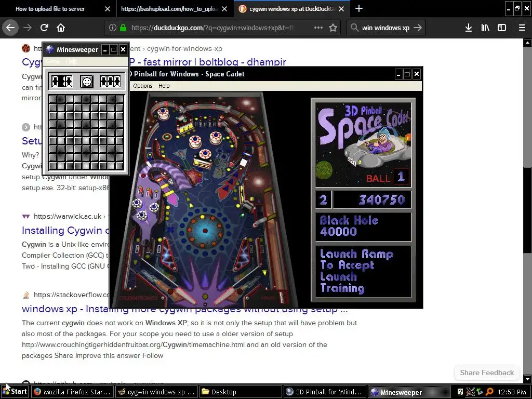This screenshot has width=532, height=399.
Task: Click the stackoverflow.com favicon icon
Action: pyautogui.click(x=26, y=295)
